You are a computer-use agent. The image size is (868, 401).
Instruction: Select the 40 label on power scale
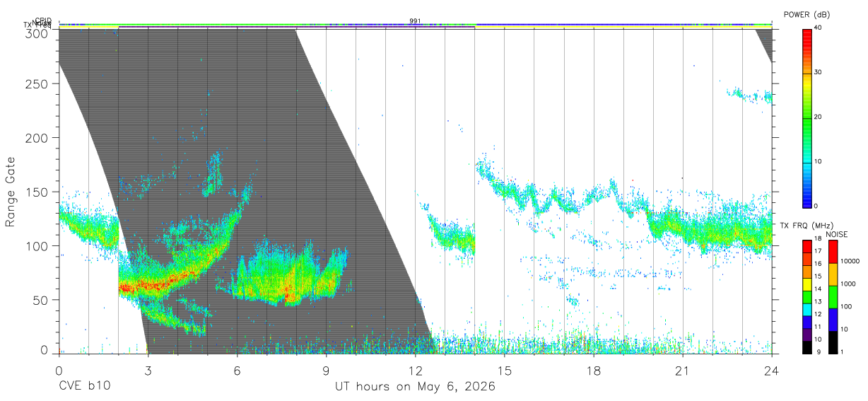click(x=819, y=28)
